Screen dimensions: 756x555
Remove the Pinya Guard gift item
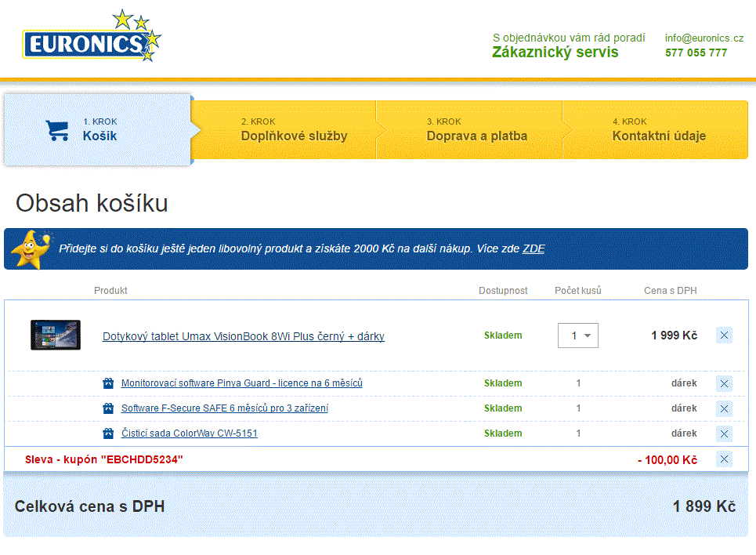click(x=724, y=383)
